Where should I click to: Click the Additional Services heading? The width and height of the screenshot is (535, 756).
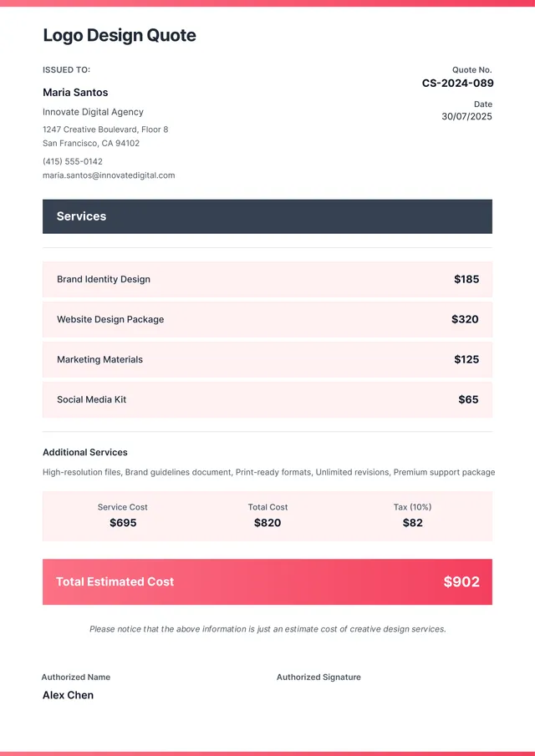pos(85,452)
